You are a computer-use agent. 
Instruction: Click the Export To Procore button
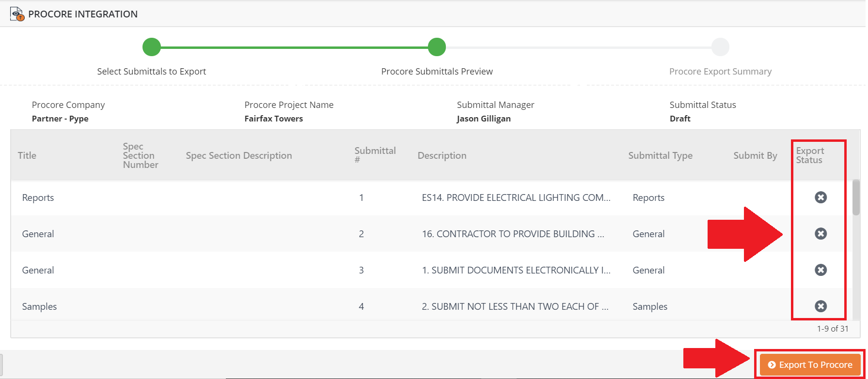810,365
